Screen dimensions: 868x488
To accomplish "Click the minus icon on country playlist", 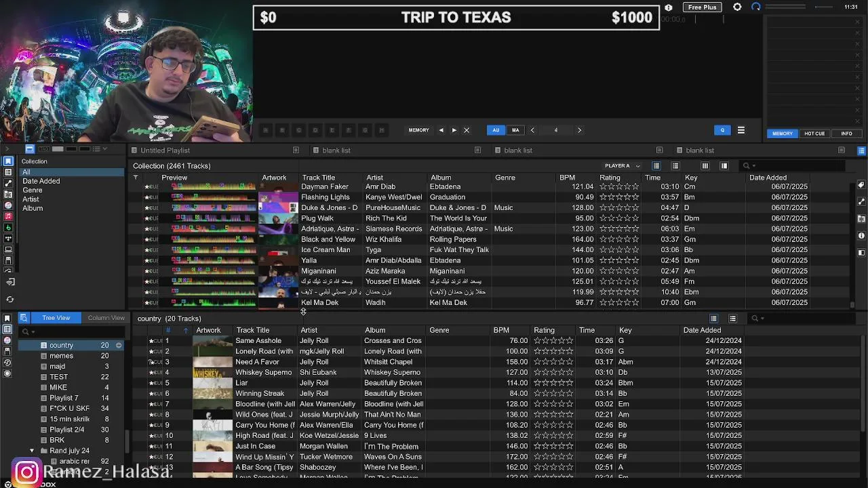I will [x=119, y=346].
